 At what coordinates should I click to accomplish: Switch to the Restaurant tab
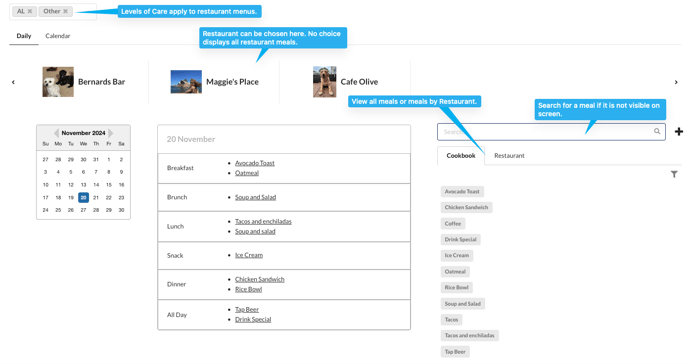[509, 156]
